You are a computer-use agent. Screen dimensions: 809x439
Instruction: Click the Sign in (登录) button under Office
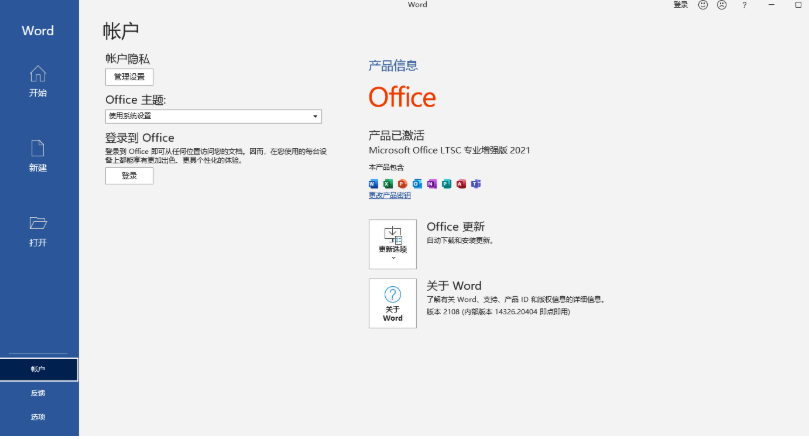pos(129,176)
